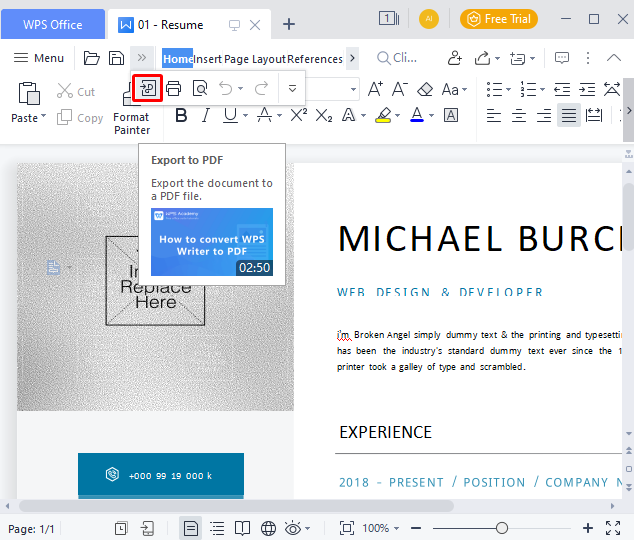Open the font size combo box arrow
The width and height of the screenshot is (634, 540).
click(x=353, y=89)
